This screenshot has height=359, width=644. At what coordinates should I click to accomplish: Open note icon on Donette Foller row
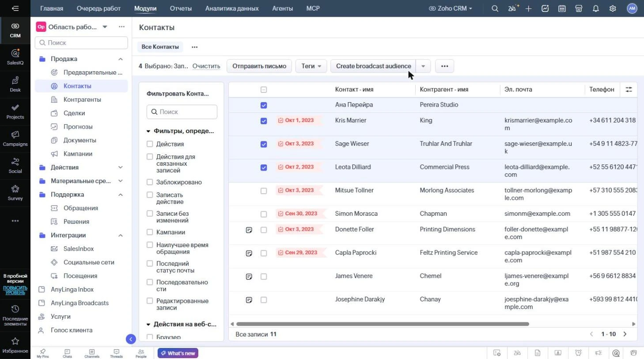click(249, 230)
